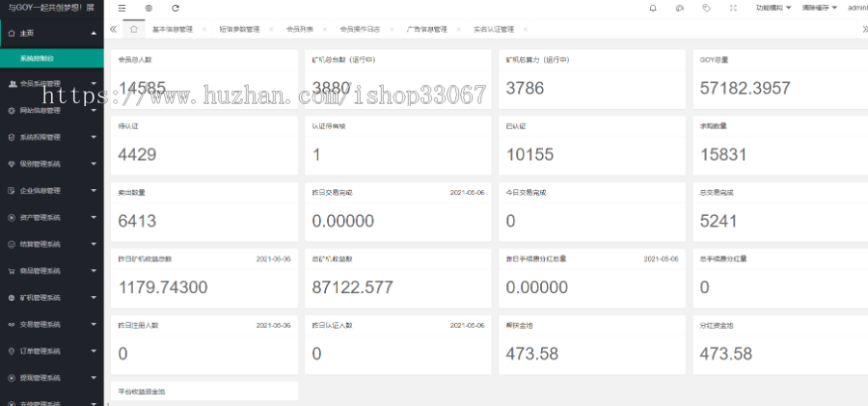The width and height of the screenshot is (868, 406).
Task: Toggle fullscreen mode icon
Action: coord(733,9)
